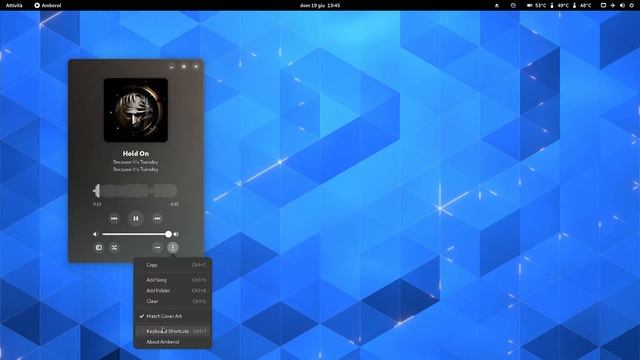Open Keyboard Shortcuts from the menu
Image resolution: width=640 pixels, height=360 pixels.
pyautogui.click(x=173, y=331)
